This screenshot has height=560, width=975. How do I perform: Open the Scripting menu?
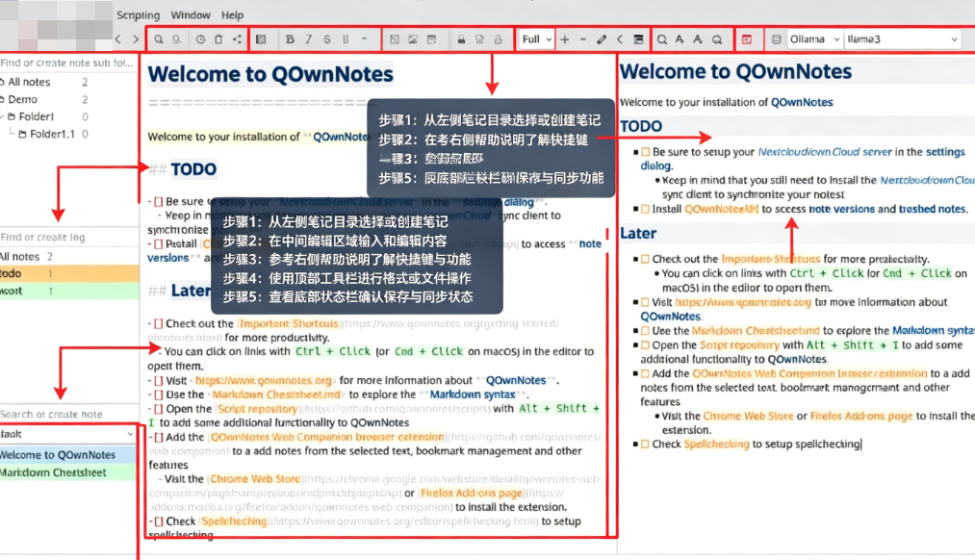tap(138, 15)
